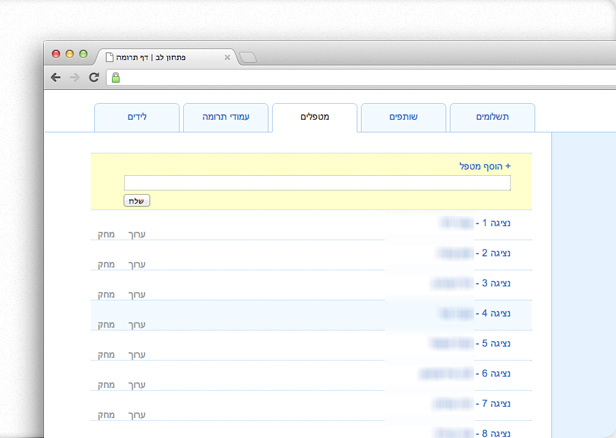Edit נציגה 6 via ערוך
Image resolution: width=616 pixels, height=438 pixels.
point(137,385)
